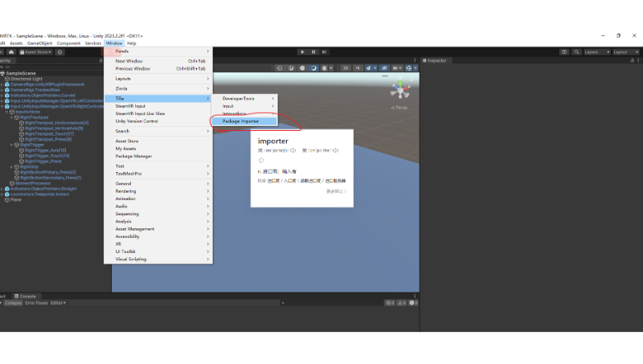Toggle the scene Gizmos icon
643x364 pixels.
click(410, 68)
